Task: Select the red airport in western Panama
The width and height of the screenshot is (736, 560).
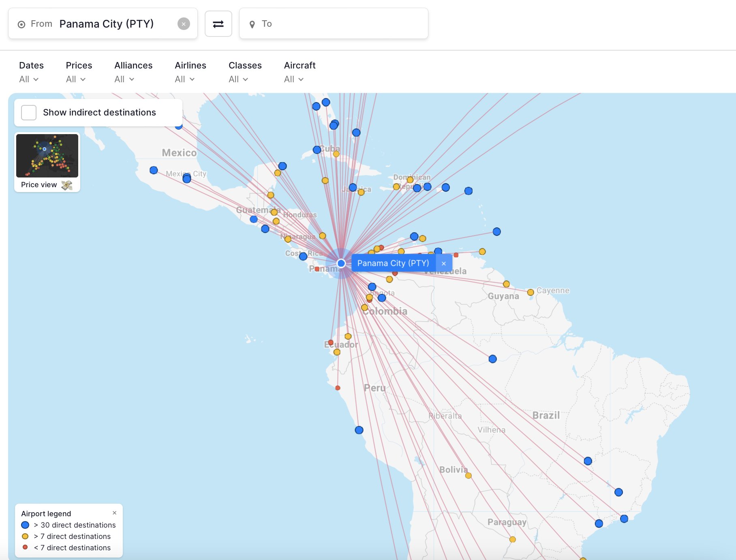Action: tap(317, 269)
